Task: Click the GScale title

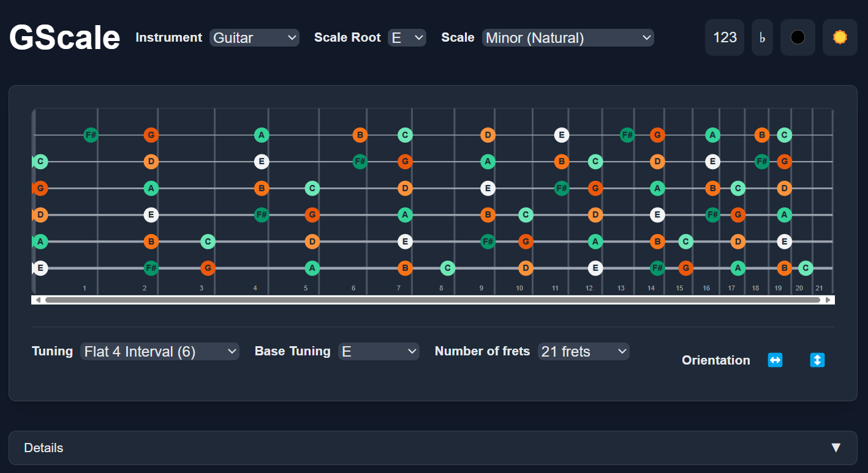Action: tap(64, 37)
